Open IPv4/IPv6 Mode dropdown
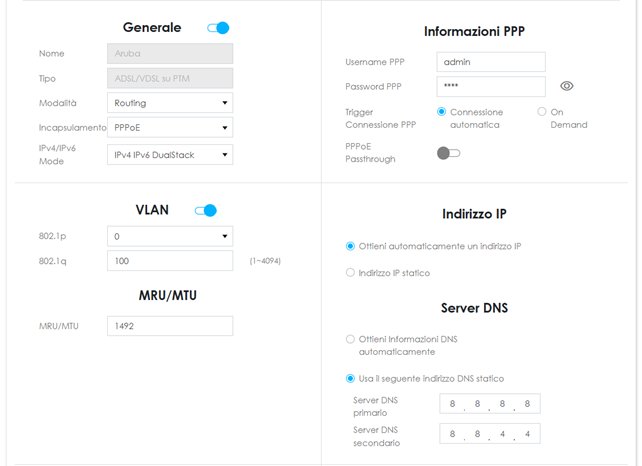The image size is (642, 466). click(x=169, y=154)
